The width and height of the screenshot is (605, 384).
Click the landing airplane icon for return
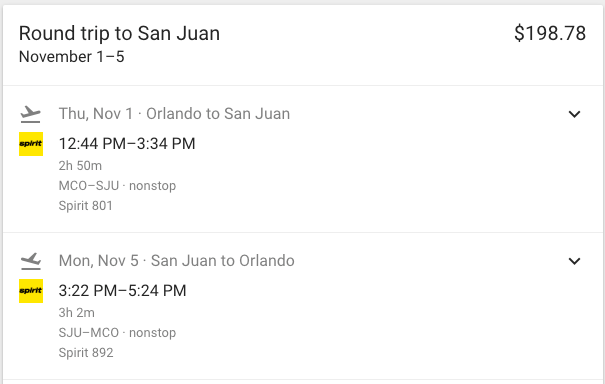tap(30, 261)
